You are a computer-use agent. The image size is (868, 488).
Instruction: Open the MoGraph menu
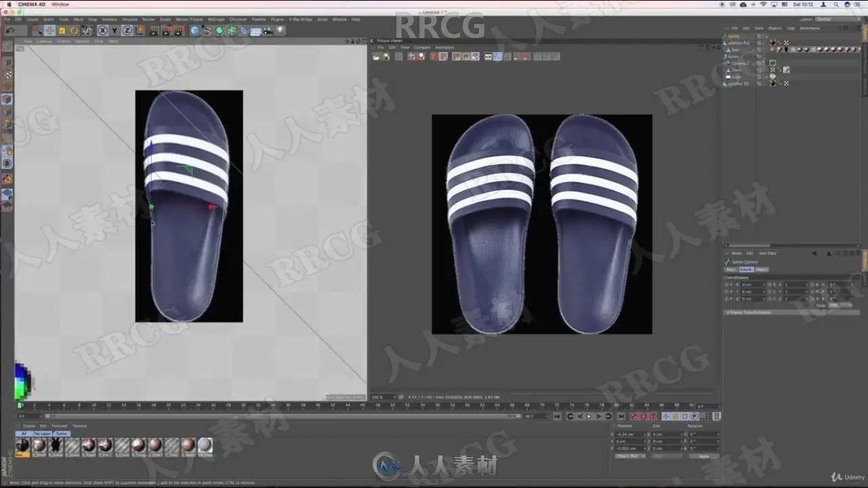click(216, 19)
